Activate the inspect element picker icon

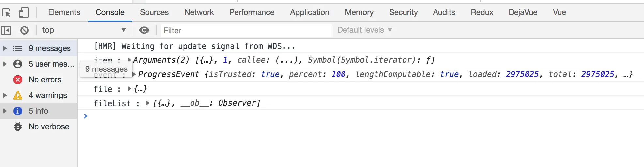coord(7,13)
